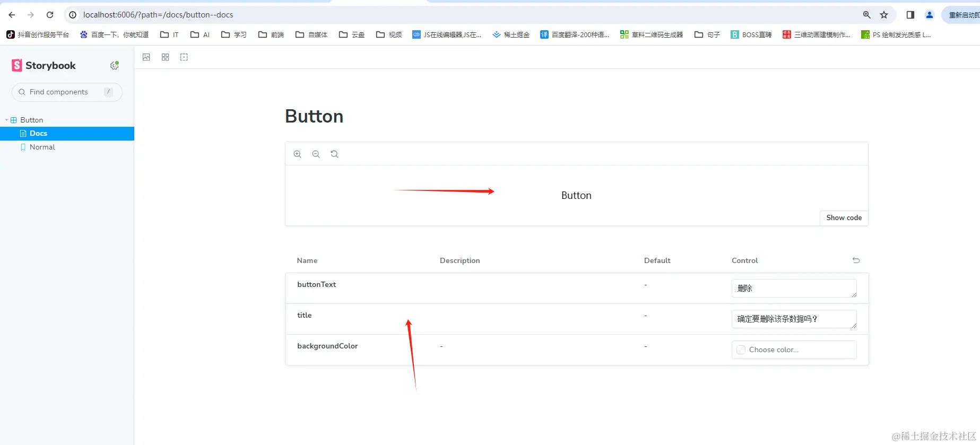Open Storybook settings gear icon
The height and width of the screenshot is (445, 980).
coord(114,65)
